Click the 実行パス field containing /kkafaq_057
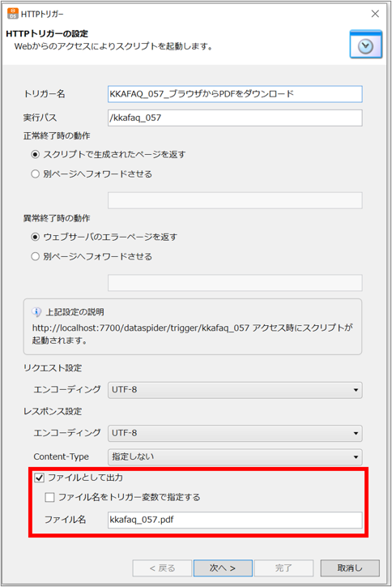Screen dimensions: 392x587 235,118
